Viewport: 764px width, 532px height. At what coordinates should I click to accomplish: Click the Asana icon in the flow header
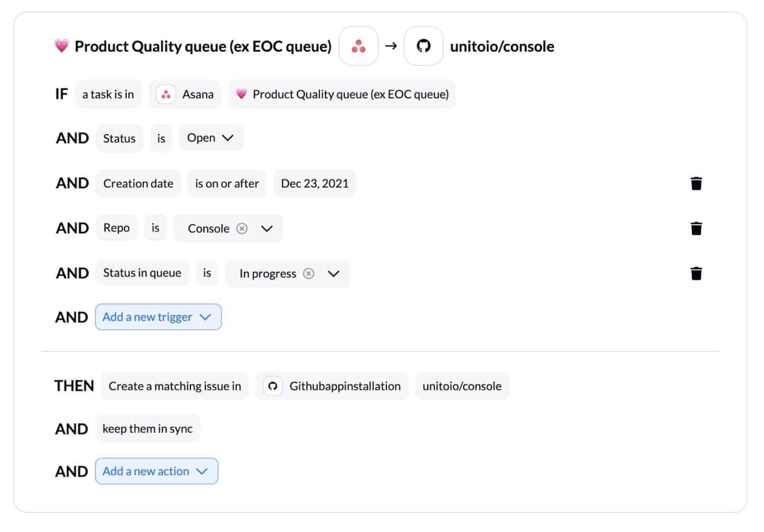point(359,46)
